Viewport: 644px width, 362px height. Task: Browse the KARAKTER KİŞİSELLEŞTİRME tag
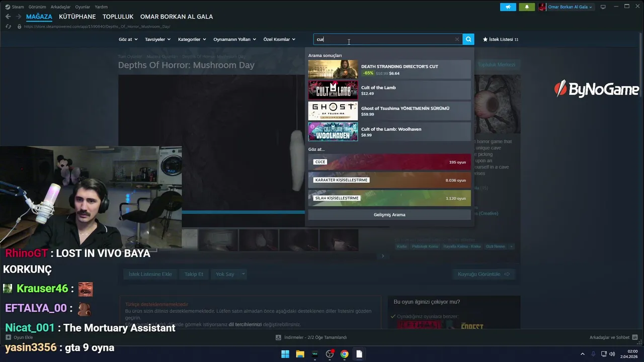click(x=389, y=180)
